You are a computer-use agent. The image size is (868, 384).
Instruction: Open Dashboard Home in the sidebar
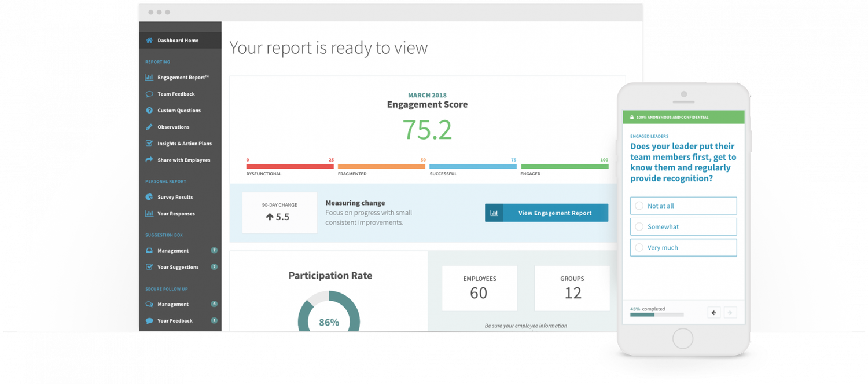tap(181, 41)
